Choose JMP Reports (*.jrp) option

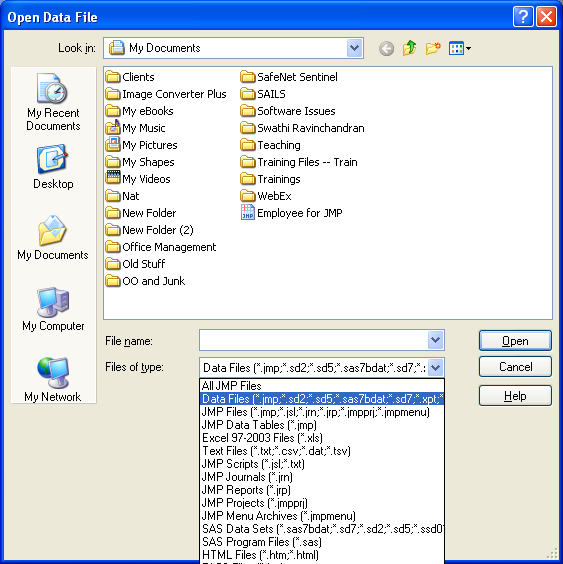[x=322, y=490]
